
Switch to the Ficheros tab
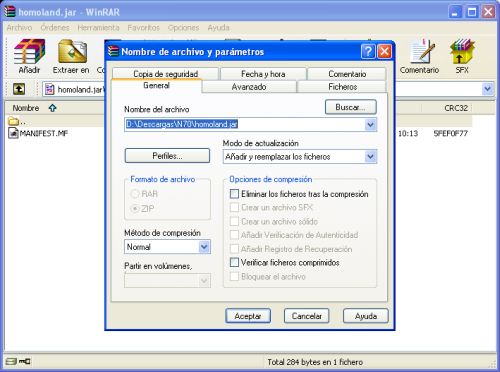click(342, 87)
